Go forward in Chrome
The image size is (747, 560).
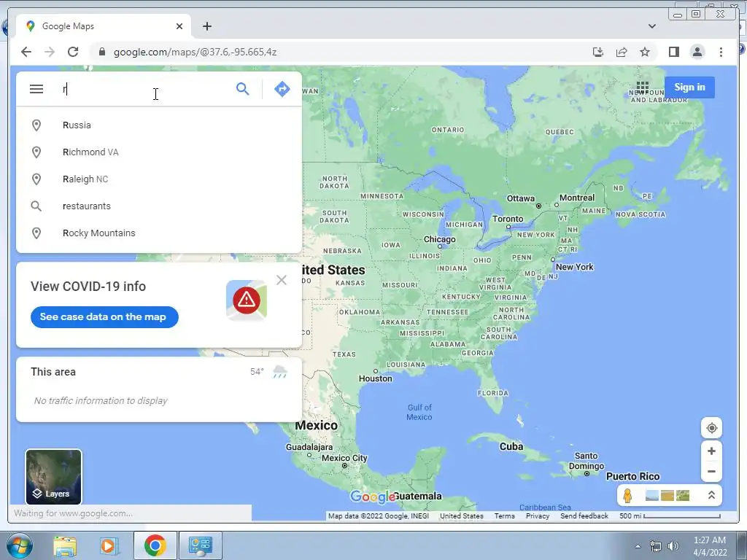[x=50, y=52]
